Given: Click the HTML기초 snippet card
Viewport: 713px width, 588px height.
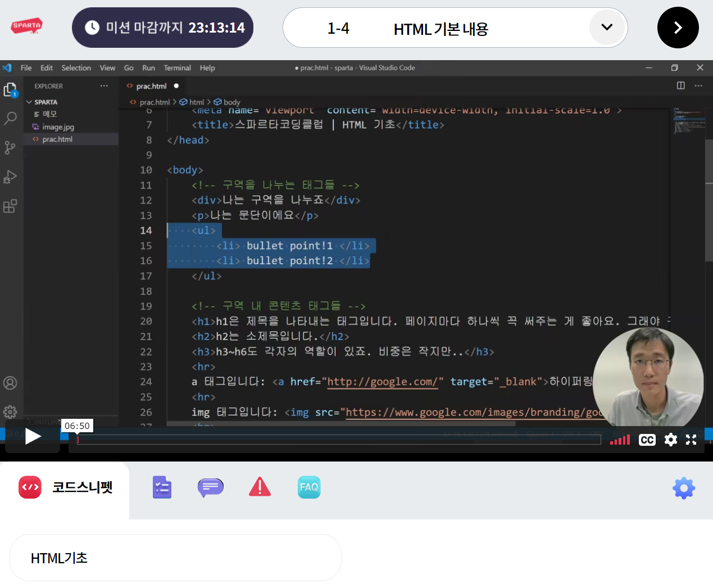Looking at the screenshot, I should click(x=175, y=558).
